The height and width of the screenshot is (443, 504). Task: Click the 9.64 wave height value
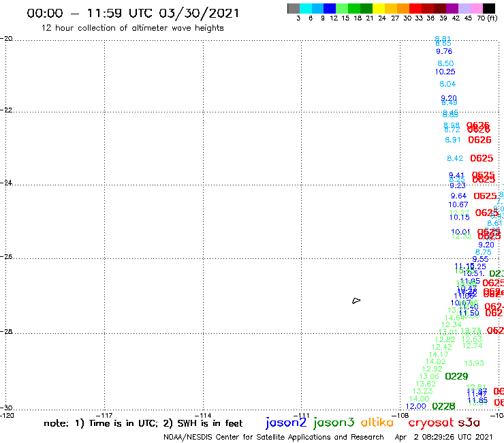458,196
